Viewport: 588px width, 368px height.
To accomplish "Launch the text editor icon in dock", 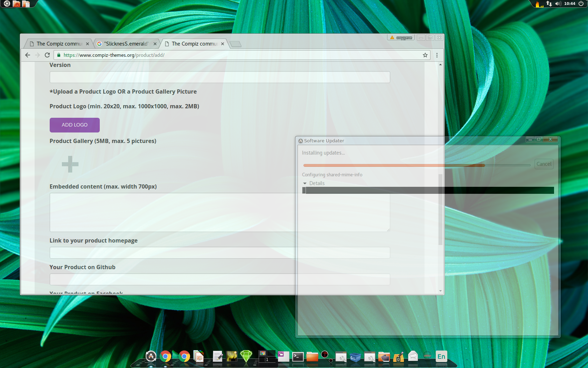I will tap(217, 356).
